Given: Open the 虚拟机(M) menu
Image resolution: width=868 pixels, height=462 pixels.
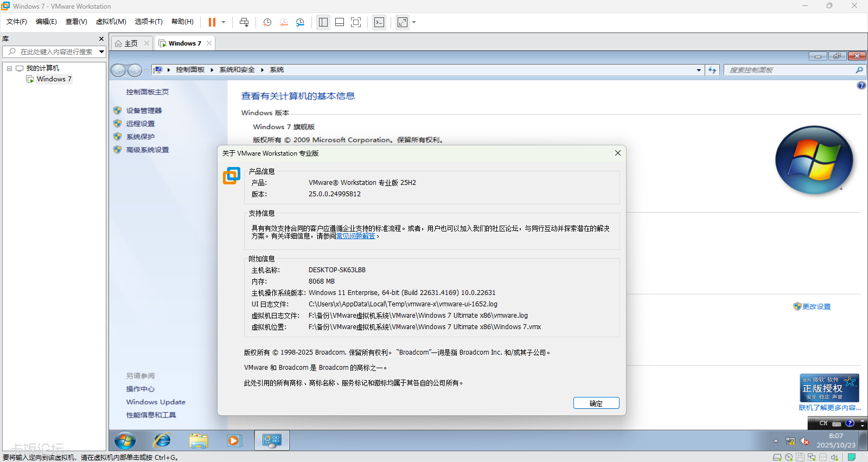Looking at the screenshot, I should (x=111, y=22).
